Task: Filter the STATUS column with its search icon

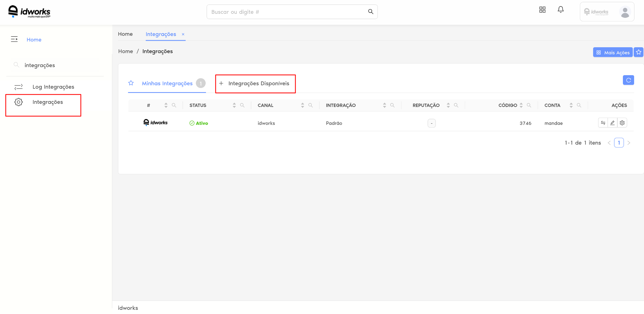Action: pyautogui.click(x=242, y=105)
